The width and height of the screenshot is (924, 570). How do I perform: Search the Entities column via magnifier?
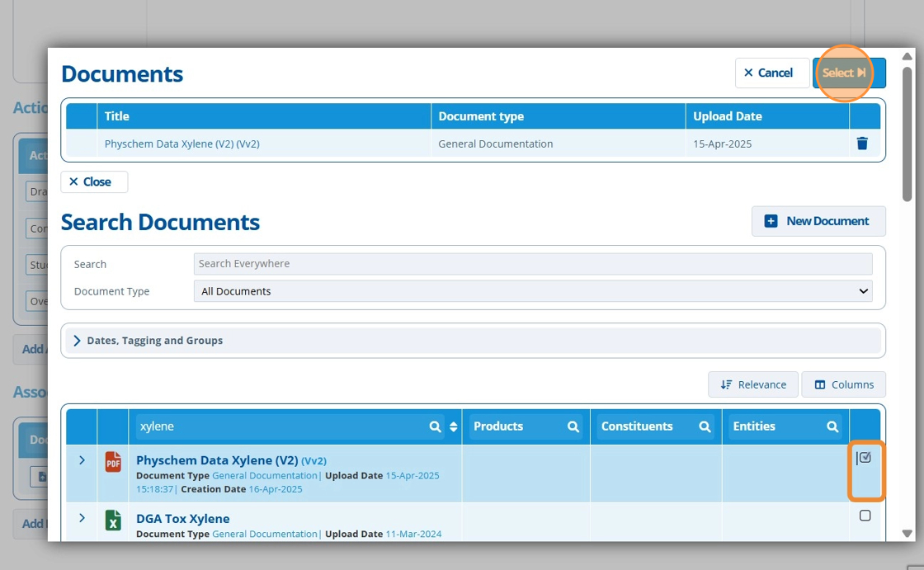tap(832, 426)
